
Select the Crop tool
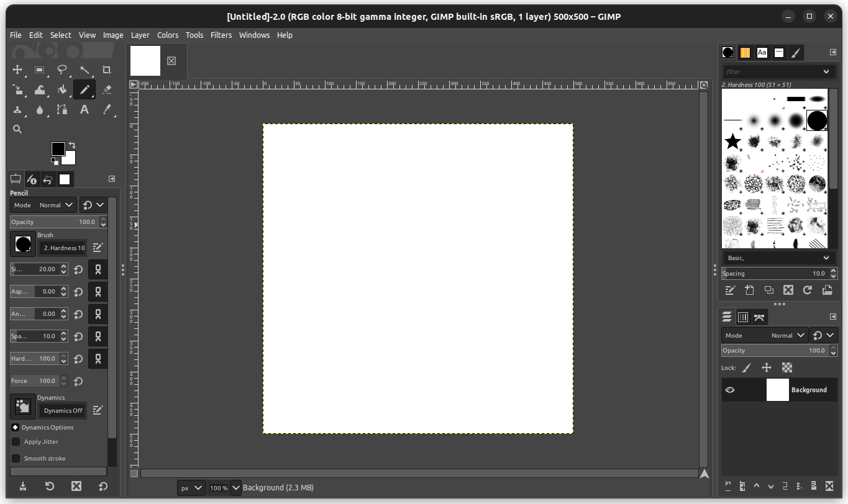(x=107, y=70)
